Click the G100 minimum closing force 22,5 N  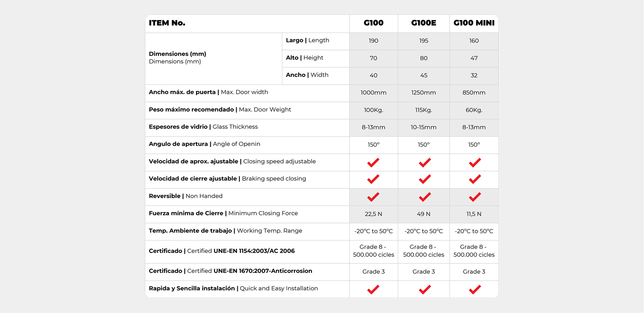[374, 214]
